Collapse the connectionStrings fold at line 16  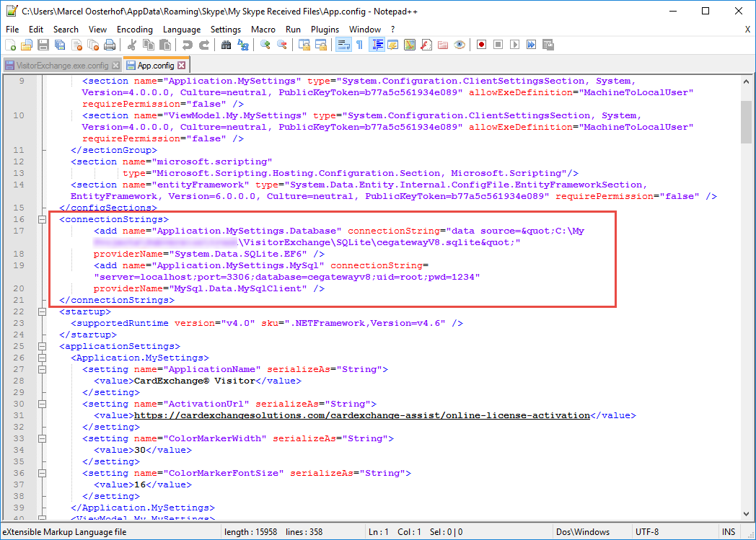[x=42, y=220]
